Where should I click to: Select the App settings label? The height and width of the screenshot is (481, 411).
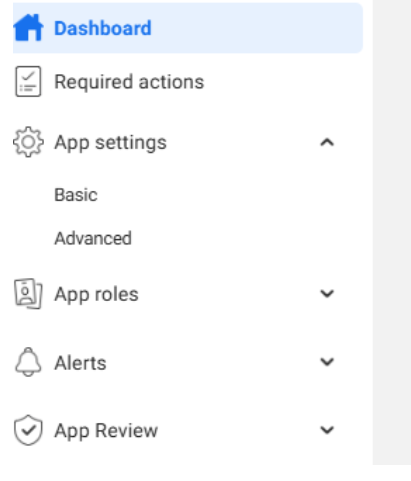tap(110, 143)
